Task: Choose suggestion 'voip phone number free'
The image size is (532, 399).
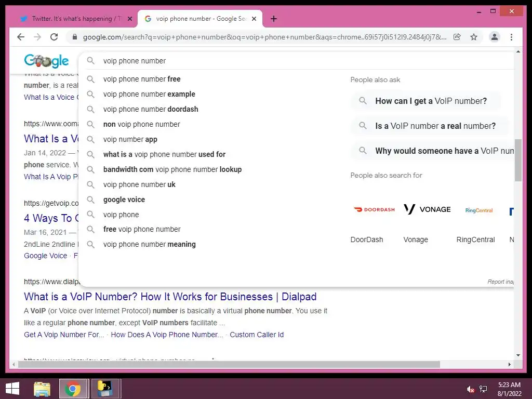Action: pos(142,79)
